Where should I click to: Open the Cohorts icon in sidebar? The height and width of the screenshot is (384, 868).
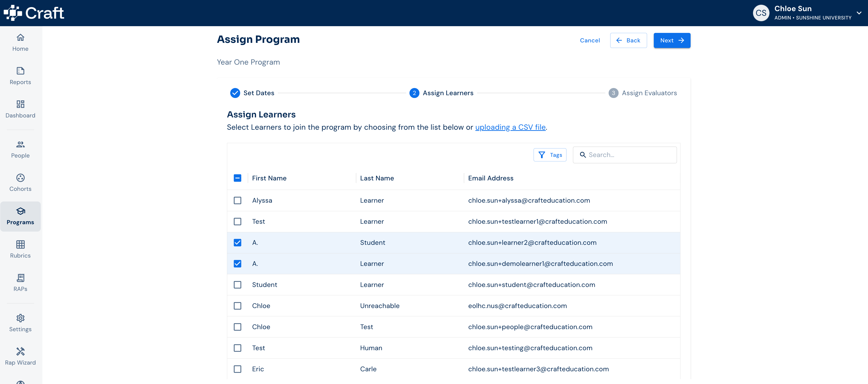point(20,177)
